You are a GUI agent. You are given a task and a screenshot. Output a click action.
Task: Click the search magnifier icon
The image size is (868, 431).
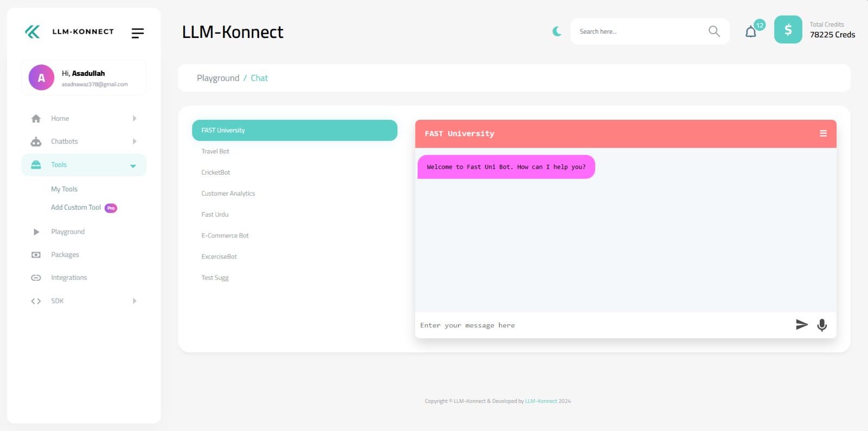coord(714,31)
